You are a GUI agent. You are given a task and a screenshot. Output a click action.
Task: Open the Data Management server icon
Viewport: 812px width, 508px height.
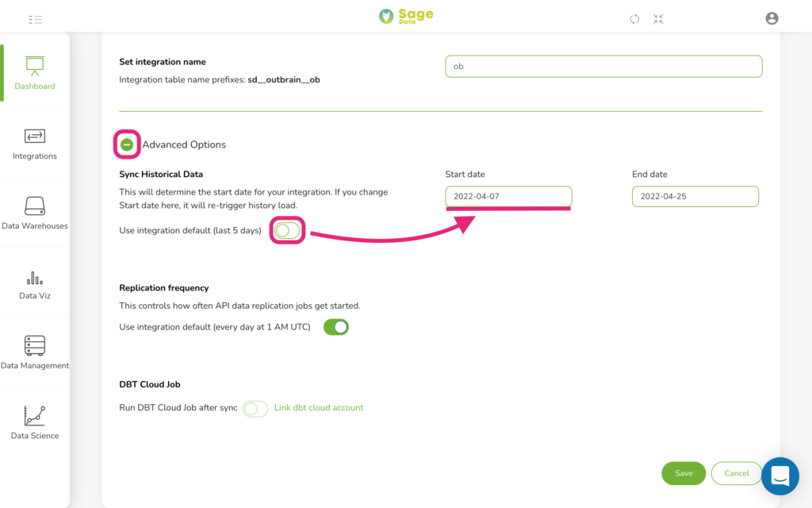pyautogui.click(x=35, y=345)
